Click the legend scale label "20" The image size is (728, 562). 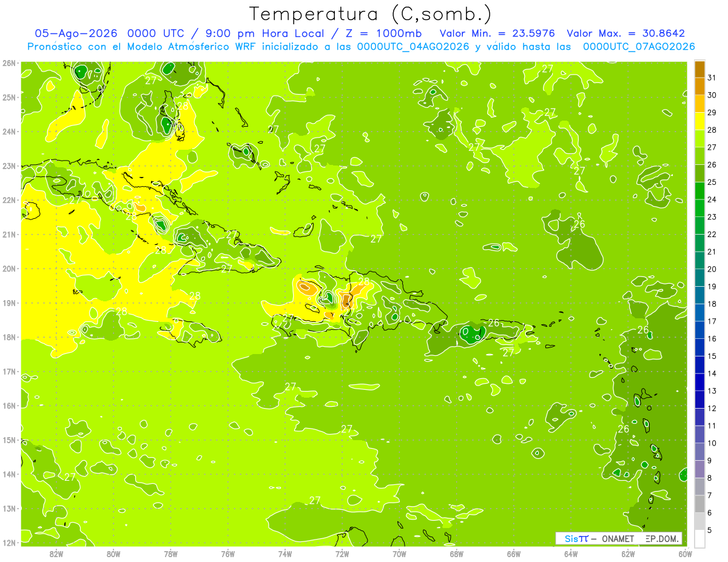712,269
